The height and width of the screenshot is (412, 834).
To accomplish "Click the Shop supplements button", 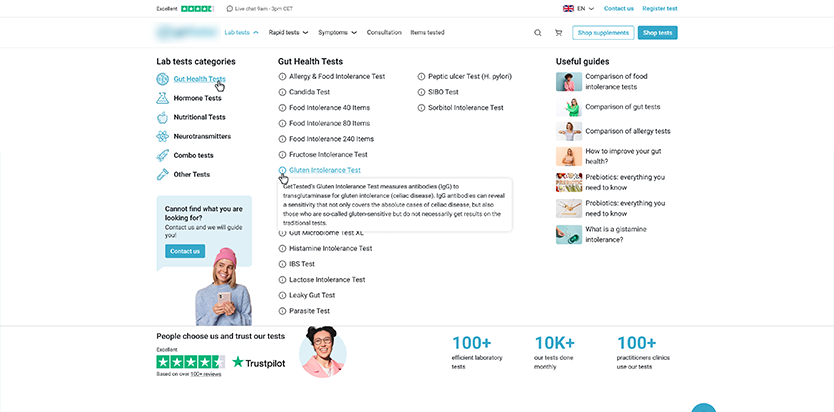I will 603,33.
